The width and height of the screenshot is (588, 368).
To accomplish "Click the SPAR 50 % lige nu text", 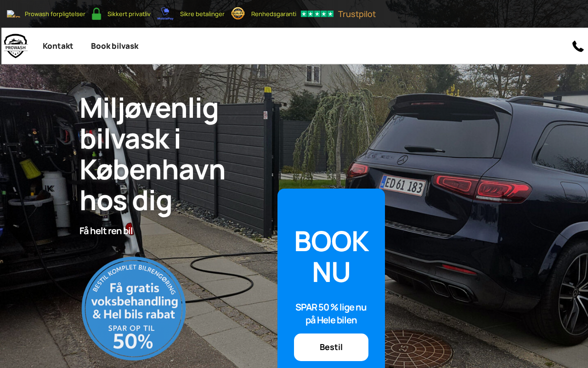I will [x=331, y=307].
